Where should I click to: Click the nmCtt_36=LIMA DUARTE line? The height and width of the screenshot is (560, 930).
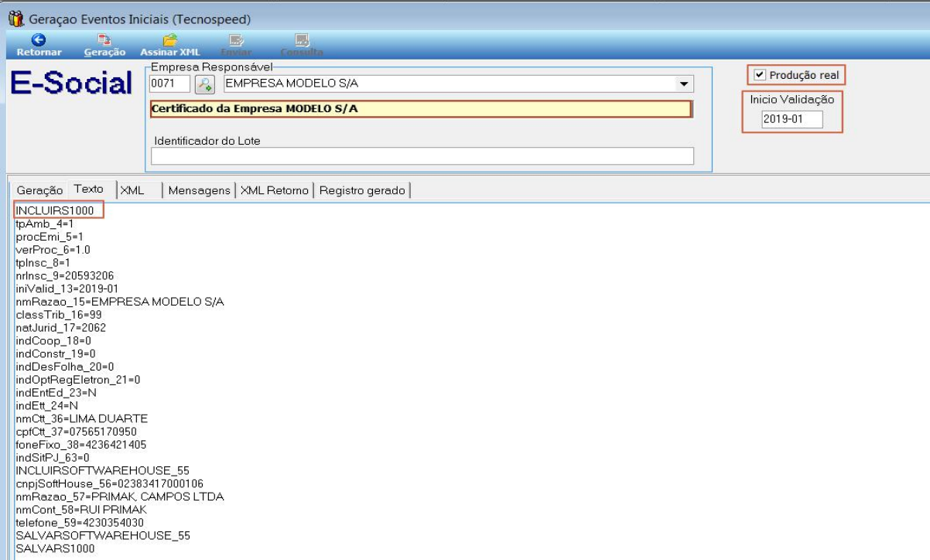tap(81, 418)
